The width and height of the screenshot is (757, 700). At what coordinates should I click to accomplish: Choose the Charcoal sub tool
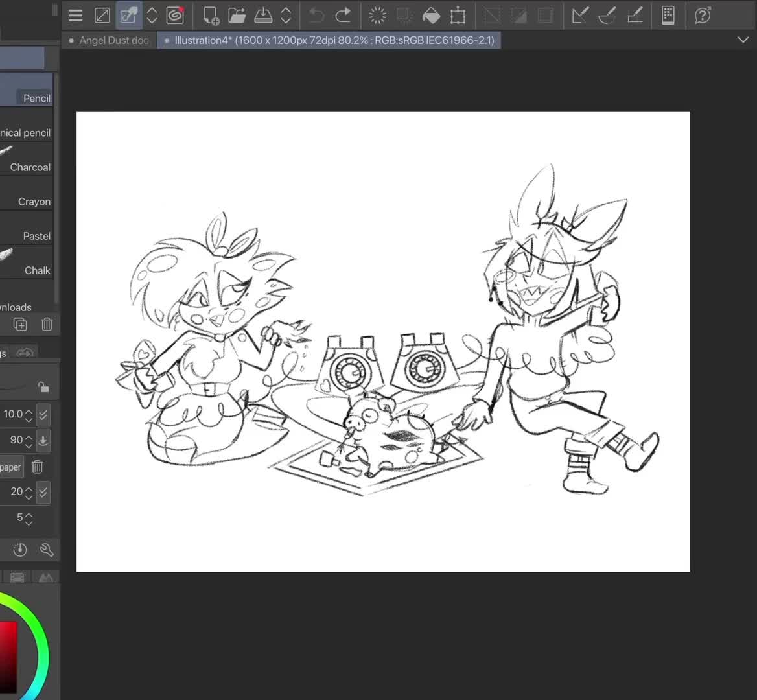coord(27,160)
